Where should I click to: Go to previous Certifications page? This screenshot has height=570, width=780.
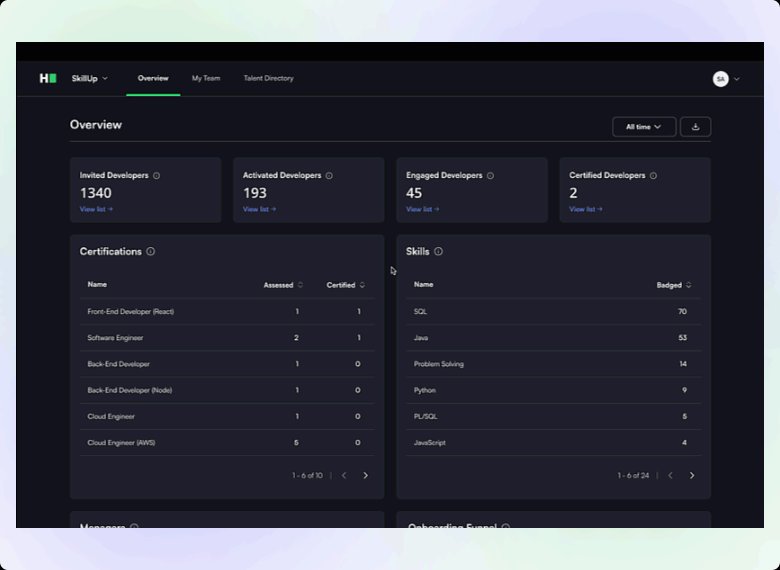click(x=344, y=475)
